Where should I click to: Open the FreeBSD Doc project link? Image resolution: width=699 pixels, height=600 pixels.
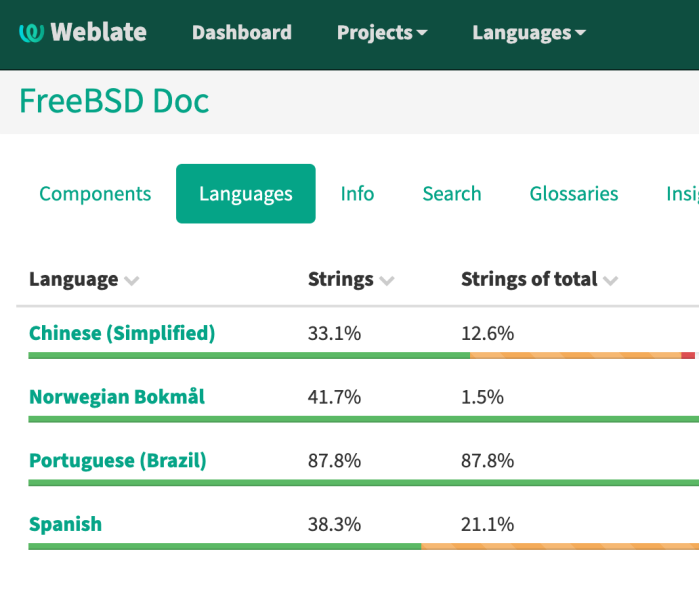(x=114, y=101)
